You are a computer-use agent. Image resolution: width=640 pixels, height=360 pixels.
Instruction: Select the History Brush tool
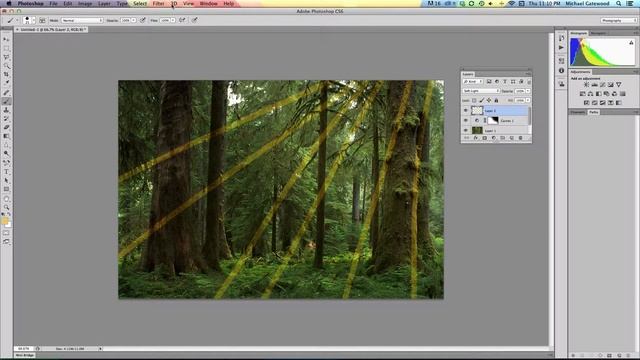6,119
